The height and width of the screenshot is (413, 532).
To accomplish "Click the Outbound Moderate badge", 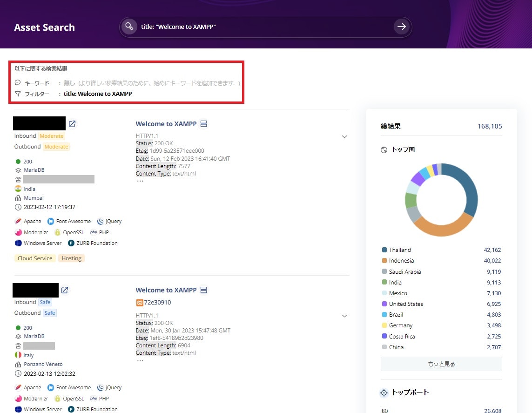I will tap(56, 147).
